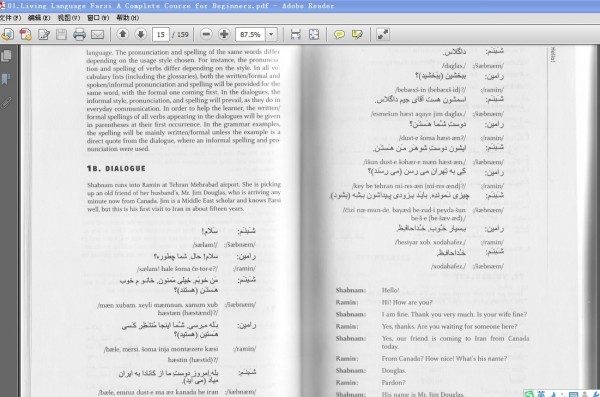
Task: Open the zoom level dropdown arrow
Action: [271, 34]
